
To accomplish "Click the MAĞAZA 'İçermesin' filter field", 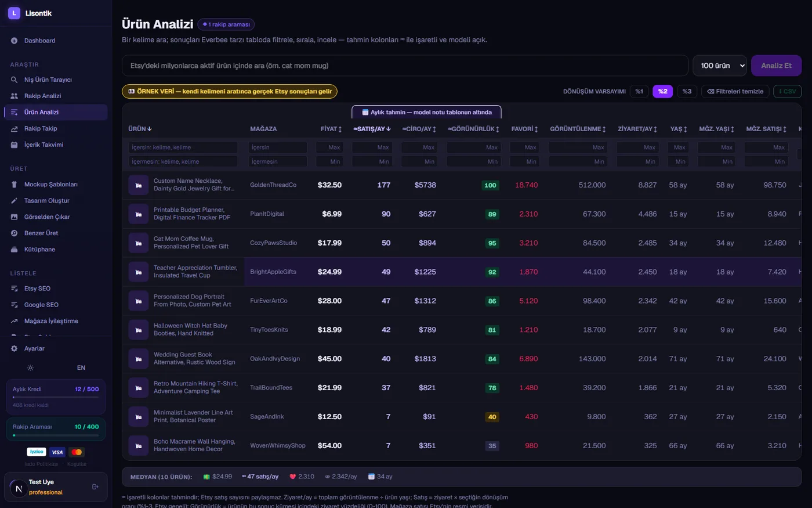I will (x=278, y=161).
